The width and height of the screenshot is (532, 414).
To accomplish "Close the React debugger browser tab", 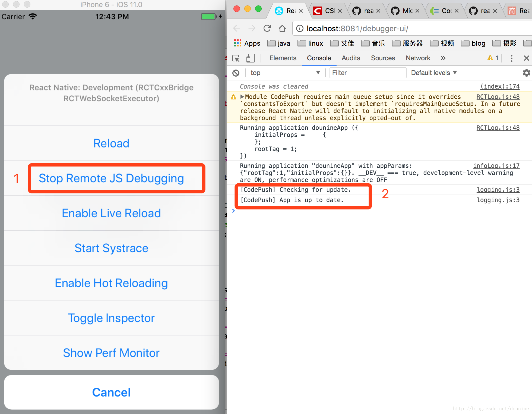I will [x=301, y=11].
